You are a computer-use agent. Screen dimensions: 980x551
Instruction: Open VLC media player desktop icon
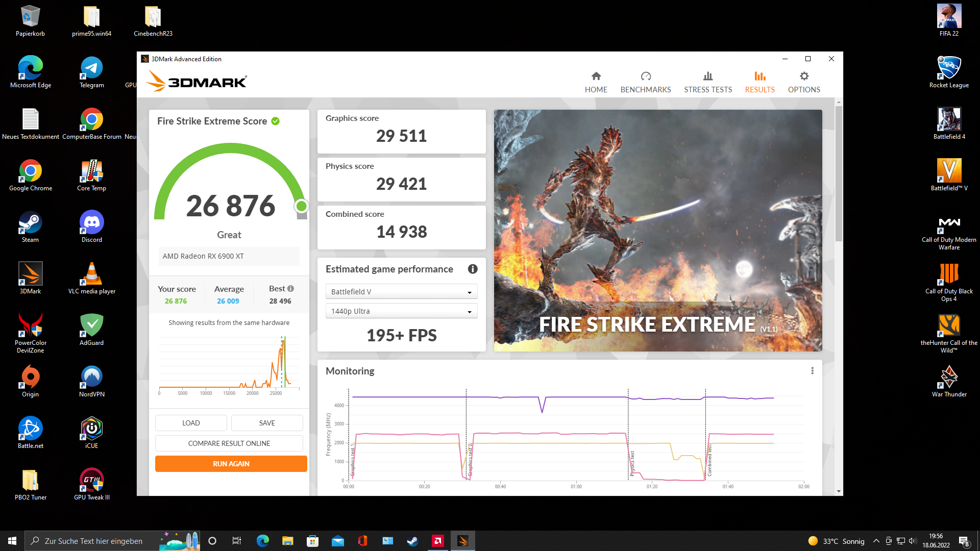(x=92, y=279)
